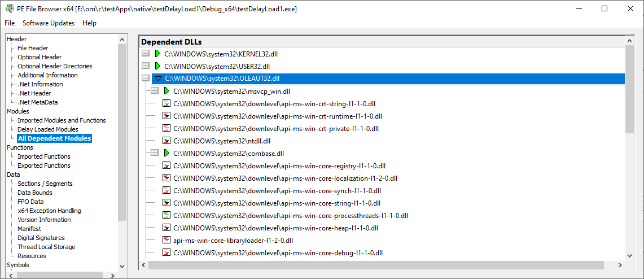Select File Header in the navigation tree
Image resolution: width=644 pixels, height=279 pixels.
point(33,48)
